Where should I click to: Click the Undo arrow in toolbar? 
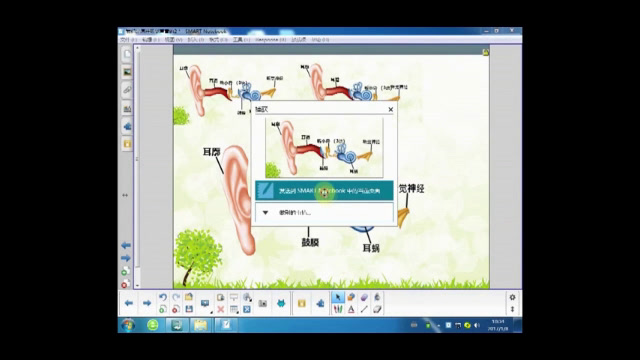point(163,297)
